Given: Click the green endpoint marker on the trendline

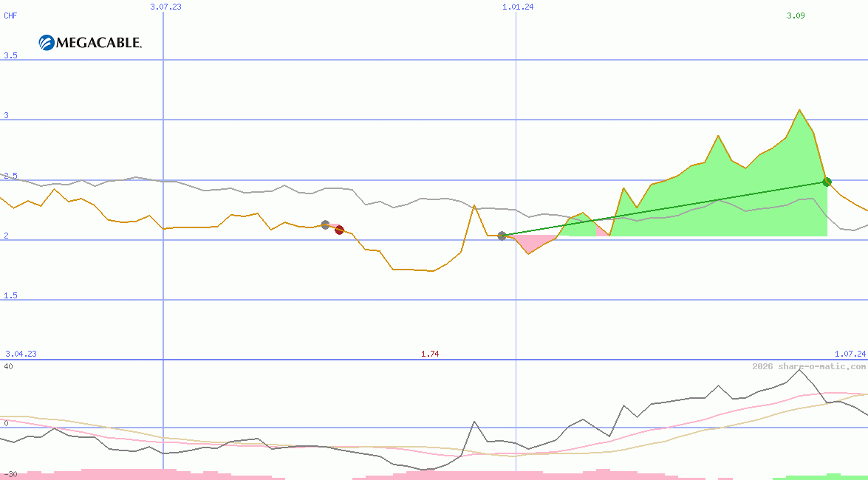Looking at the screenshot, I should pyautogui.click(x=827, y=181).
